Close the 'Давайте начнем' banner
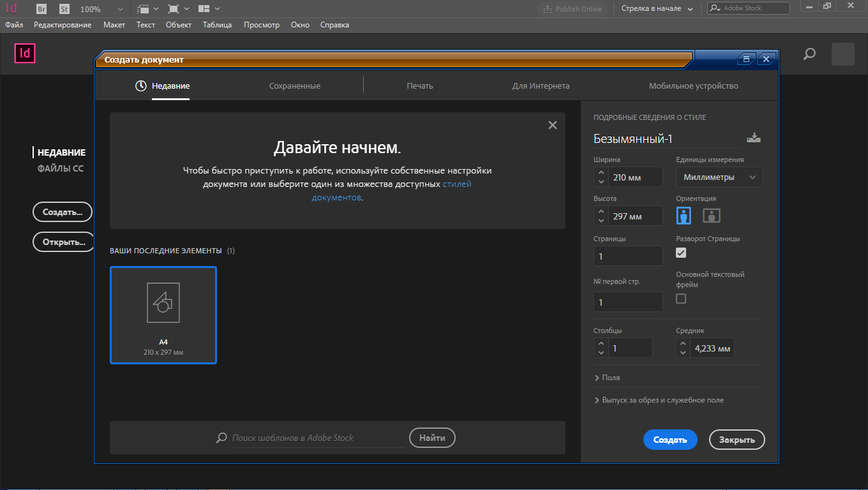 [x=553, y=125]
